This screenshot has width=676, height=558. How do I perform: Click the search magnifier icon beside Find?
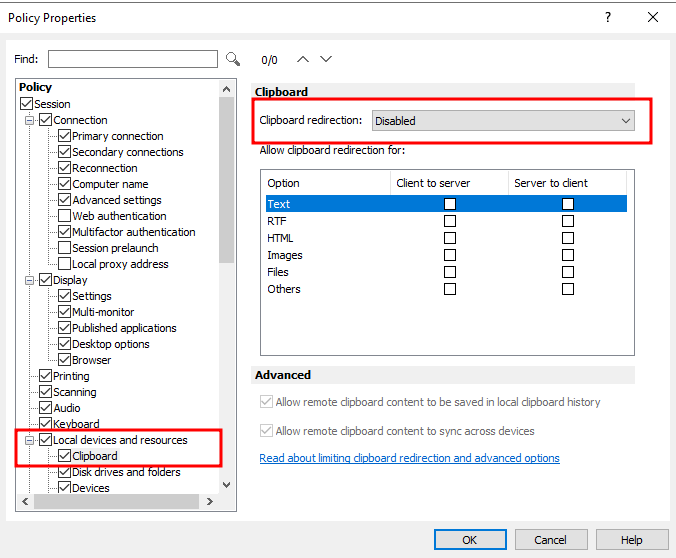[233, 59]
